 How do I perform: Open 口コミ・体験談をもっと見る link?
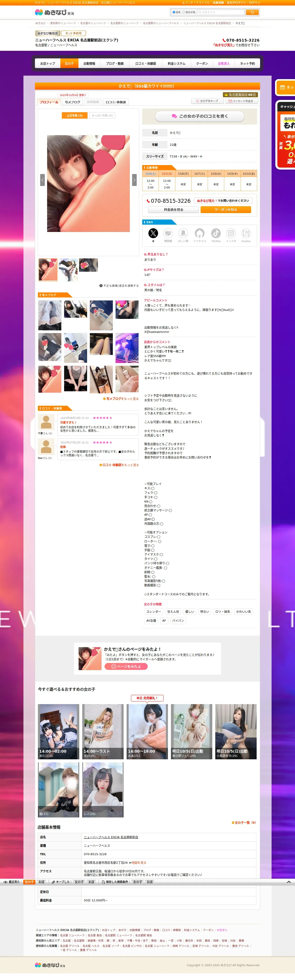119,465
